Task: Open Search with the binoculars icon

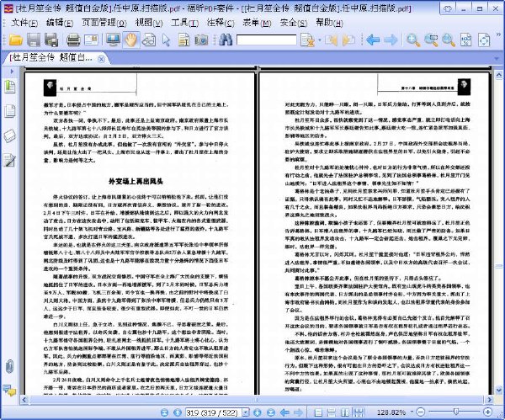Action: pyautogui.click(x=226, y=40)
